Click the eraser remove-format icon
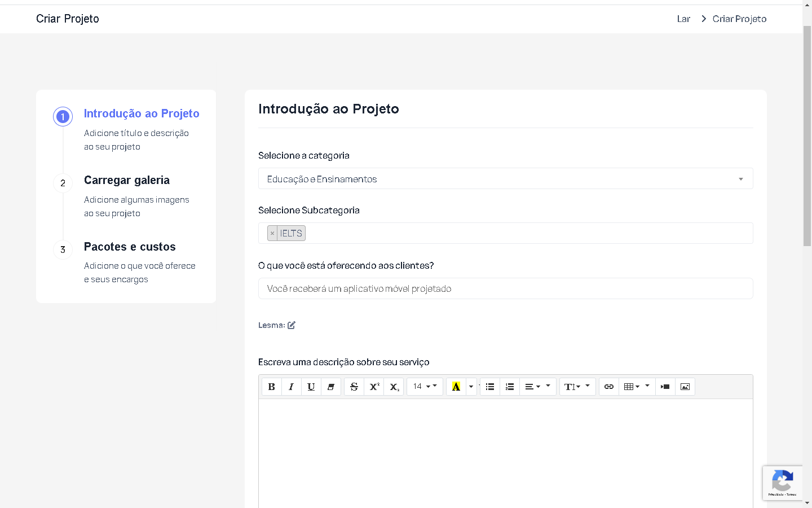Viewport: 812px width, 508px height. pos(331,387)
